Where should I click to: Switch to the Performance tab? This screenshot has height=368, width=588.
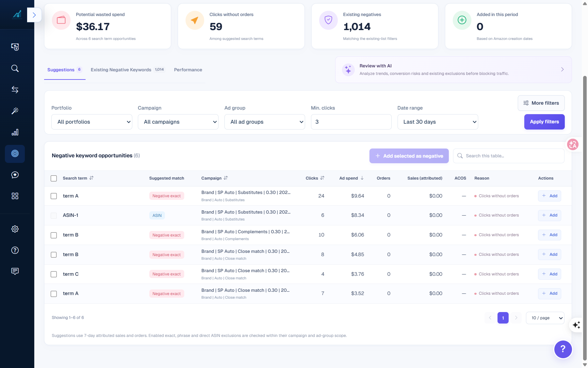click(188, 70)
